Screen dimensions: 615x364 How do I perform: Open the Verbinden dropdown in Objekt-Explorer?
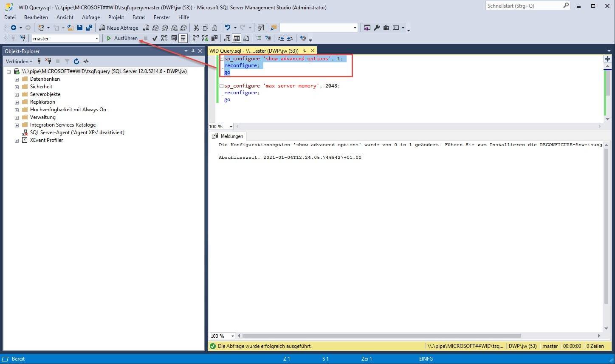pos(19,62)
